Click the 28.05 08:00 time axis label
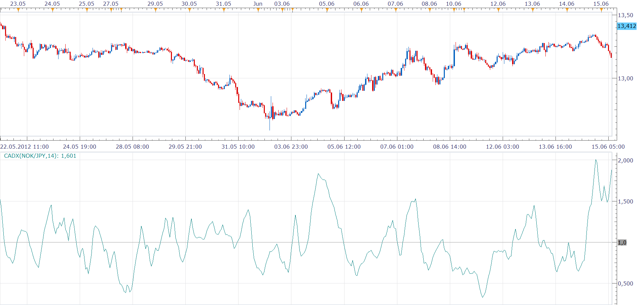Image resolution: width=644 pixels, height=305 pixels. tap(133, 147)
